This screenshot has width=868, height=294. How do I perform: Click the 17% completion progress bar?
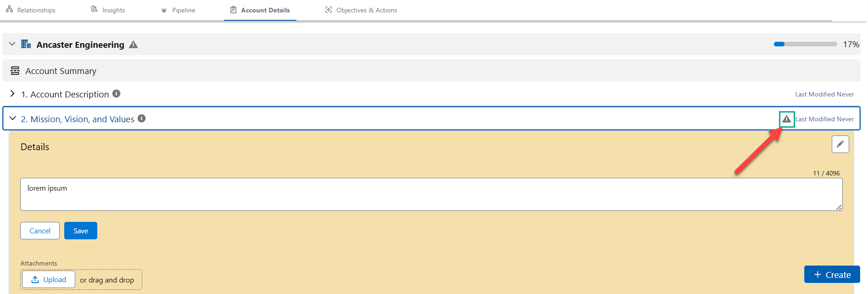pyautogui.click(x=805, y=45)
